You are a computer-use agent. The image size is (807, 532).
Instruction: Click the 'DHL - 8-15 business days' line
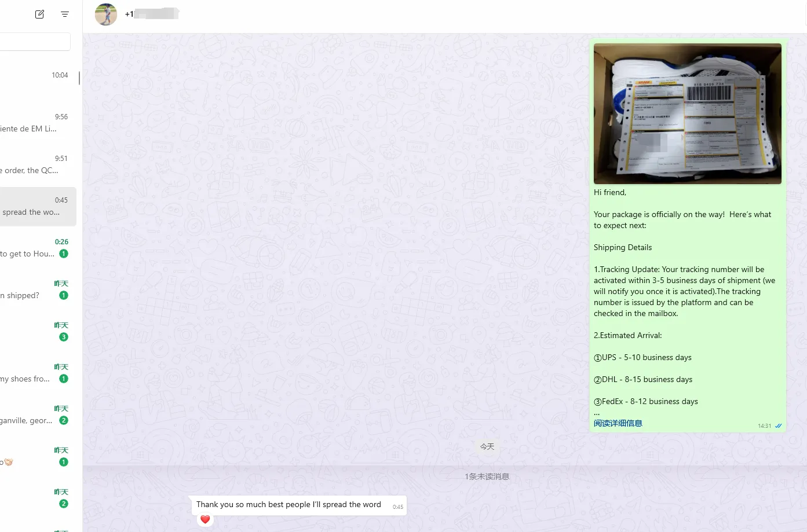tap(643, 380)
